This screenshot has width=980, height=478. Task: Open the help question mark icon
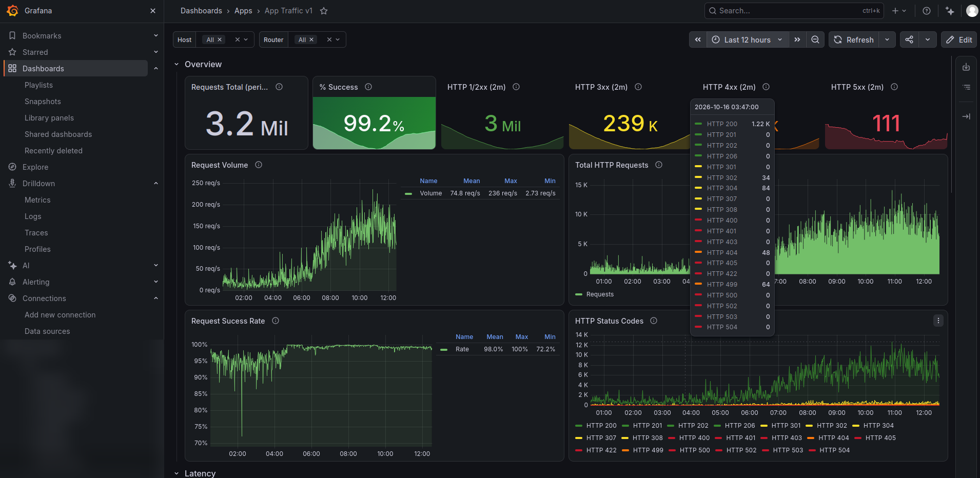tap(927, 11)
